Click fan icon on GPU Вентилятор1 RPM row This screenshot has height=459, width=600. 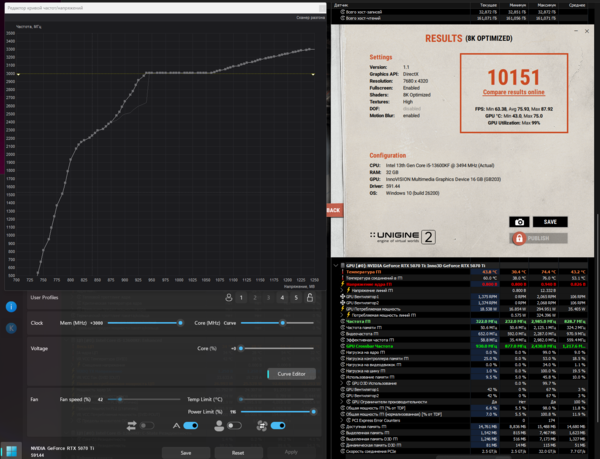point(343,296)
